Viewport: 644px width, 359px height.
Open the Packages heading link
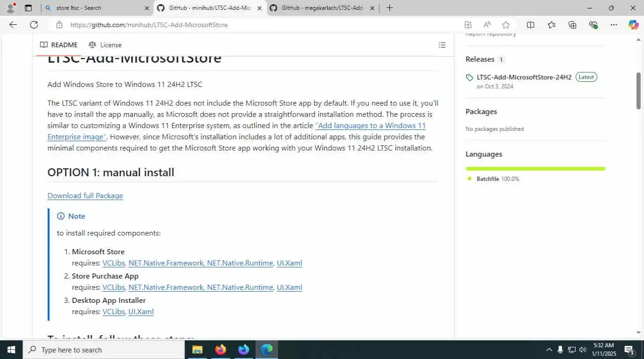click(x=481, y=111)
